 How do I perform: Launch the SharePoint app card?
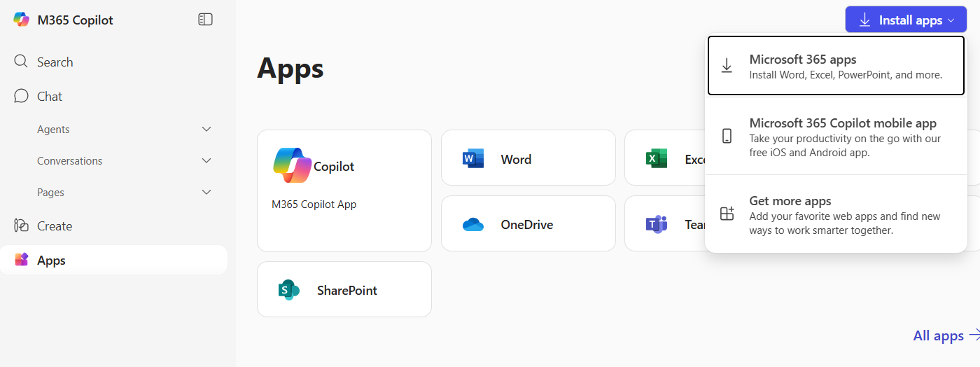(x=344, y=289)
